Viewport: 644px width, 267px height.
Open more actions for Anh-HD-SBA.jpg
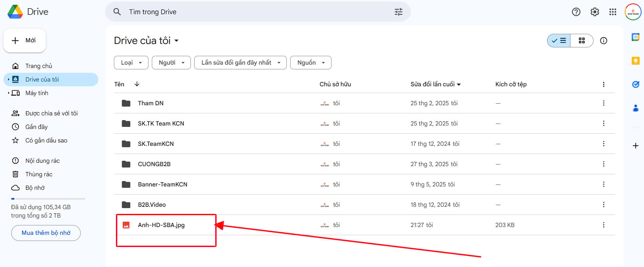(603, 225)
